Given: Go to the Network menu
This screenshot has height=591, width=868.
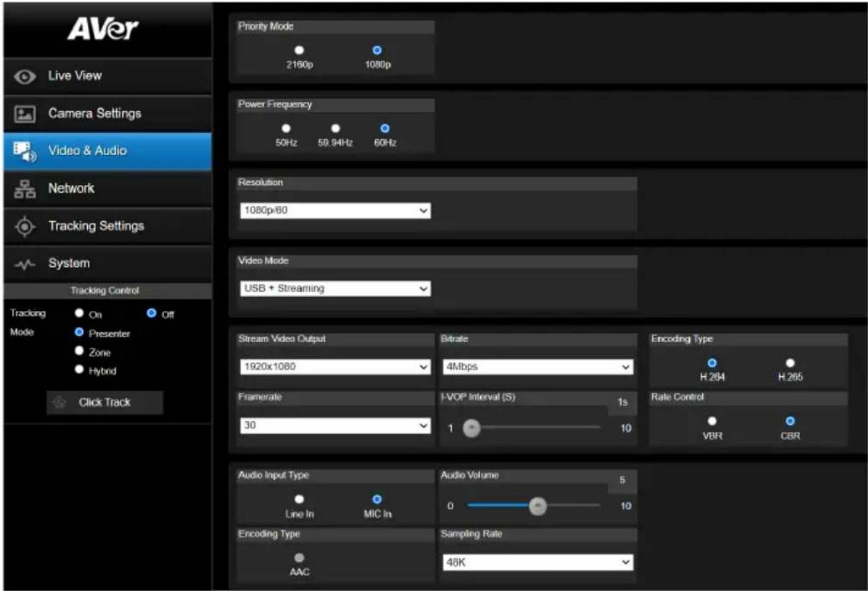Looking at the screenshot, I should pos(106,188).
